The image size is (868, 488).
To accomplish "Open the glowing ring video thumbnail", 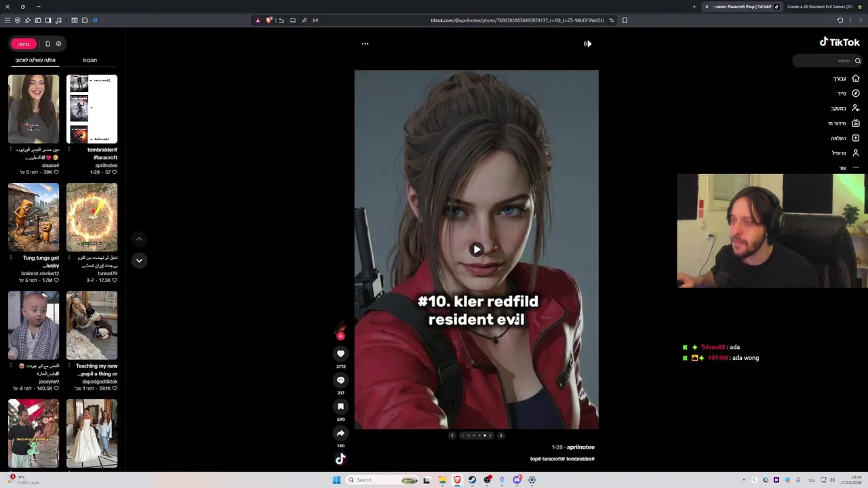I will [92, 218].
